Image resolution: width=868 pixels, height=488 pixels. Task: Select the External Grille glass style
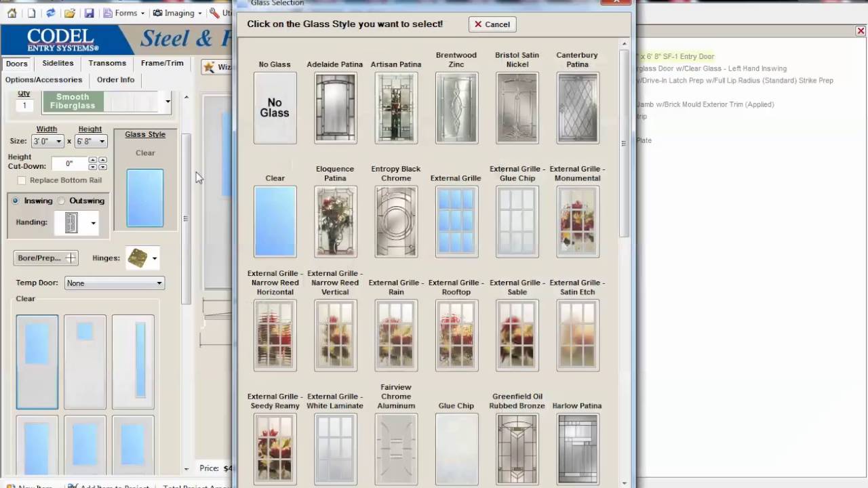click(456, 222)
